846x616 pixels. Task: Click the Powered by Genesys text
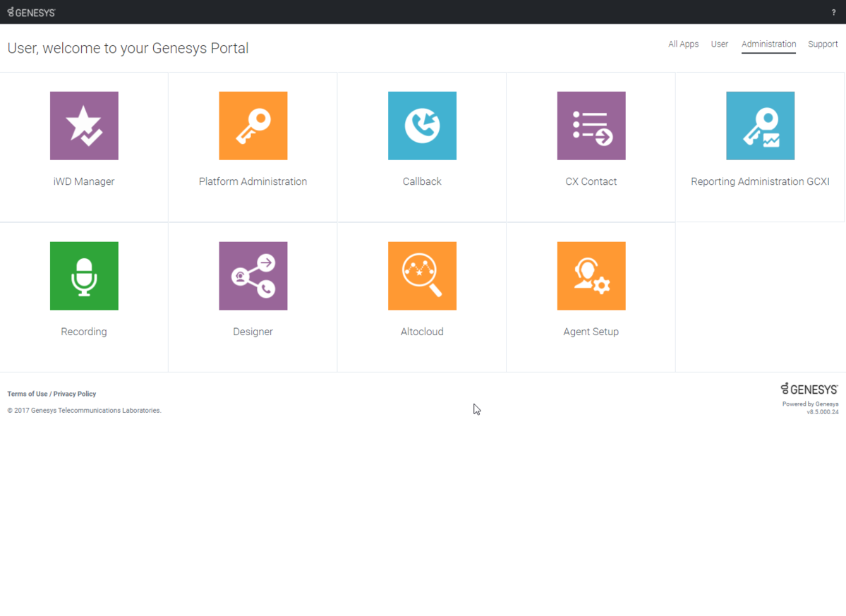(x=811, y=404)
